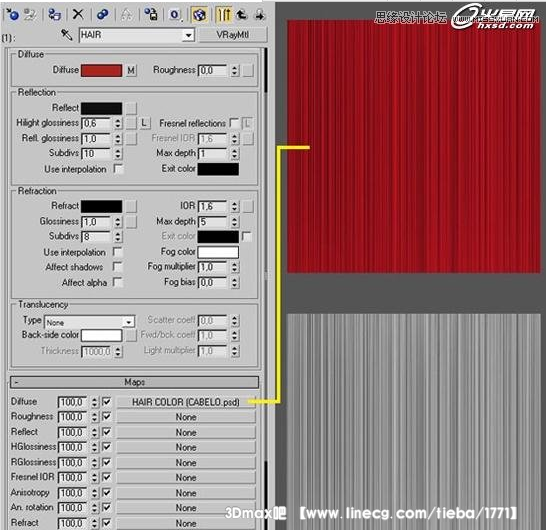The height and width of the screenshot is (530, 546).
Task: Click the Reflection Max depth spinner
Action: [235, 154]
